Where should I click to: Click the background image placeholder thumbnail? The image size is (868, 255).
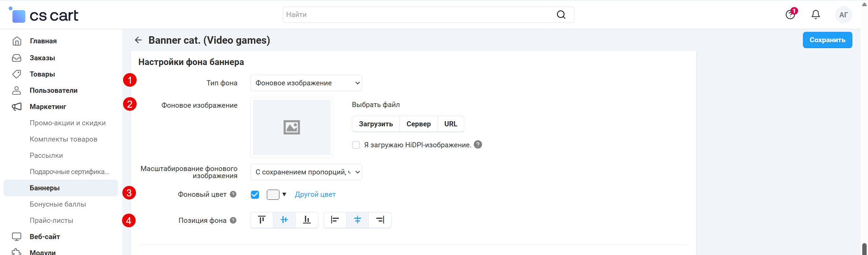pos(292,127)
